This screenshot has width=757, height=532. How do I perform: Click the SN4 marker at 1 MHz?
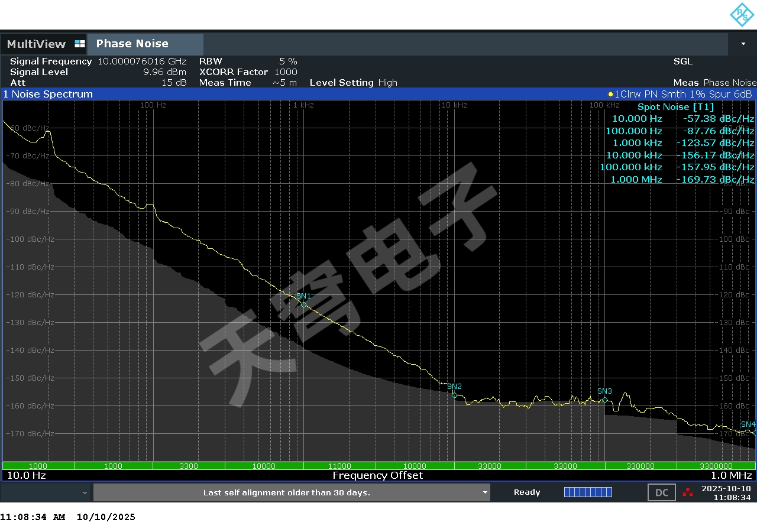coord(754,433)
